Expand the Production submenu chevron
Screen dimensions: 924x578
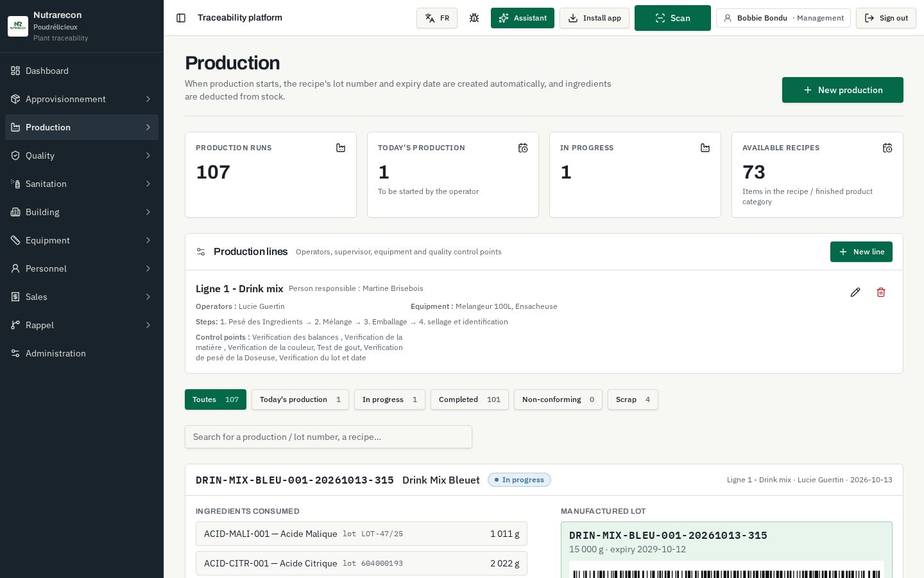coord(148,127)
